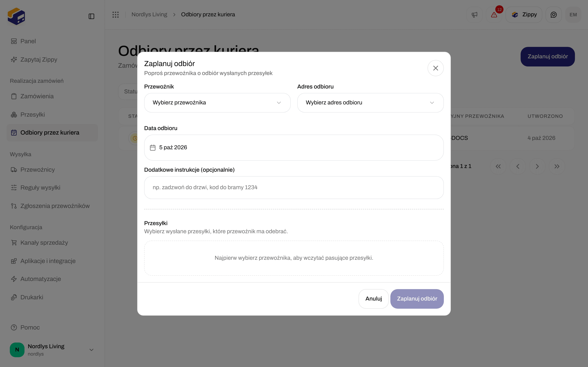Image resolution: width=588 pixels, height=367 pixels.
Task: Open the apps grid icon
Action: coord(116,14)
